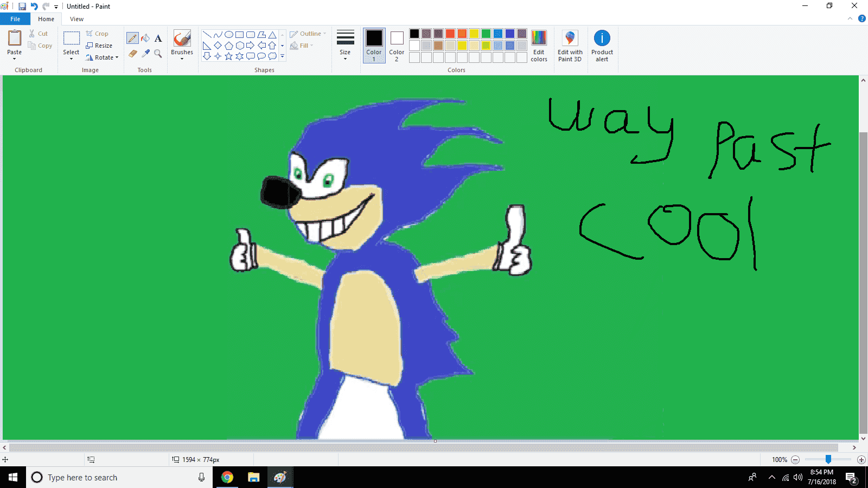Viewport: 868px width, 488px height.
Task: Select the Pencil tool
Action: point(132,38)
